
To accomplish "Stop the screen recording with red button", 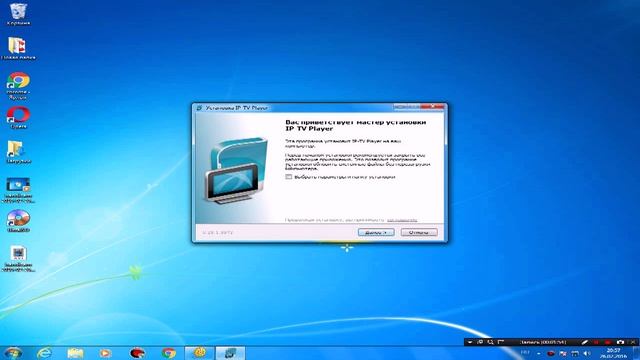I will 608,342.
